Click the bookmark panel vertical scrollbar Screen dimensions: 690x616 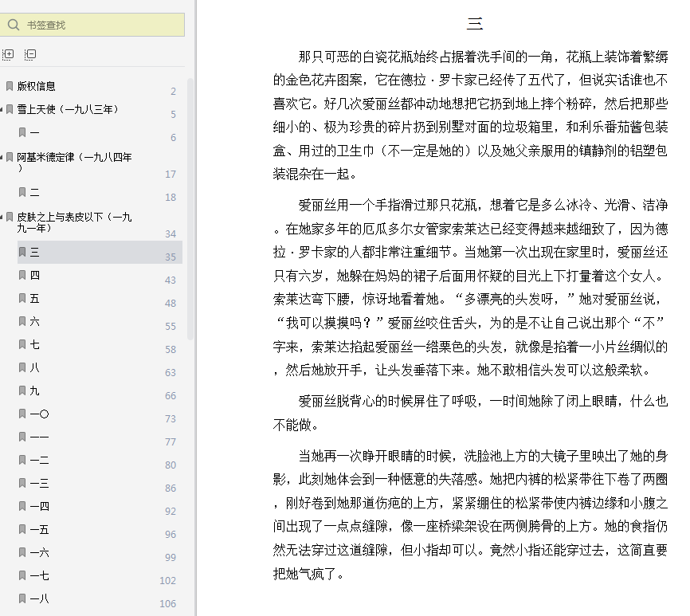[190, 209]
